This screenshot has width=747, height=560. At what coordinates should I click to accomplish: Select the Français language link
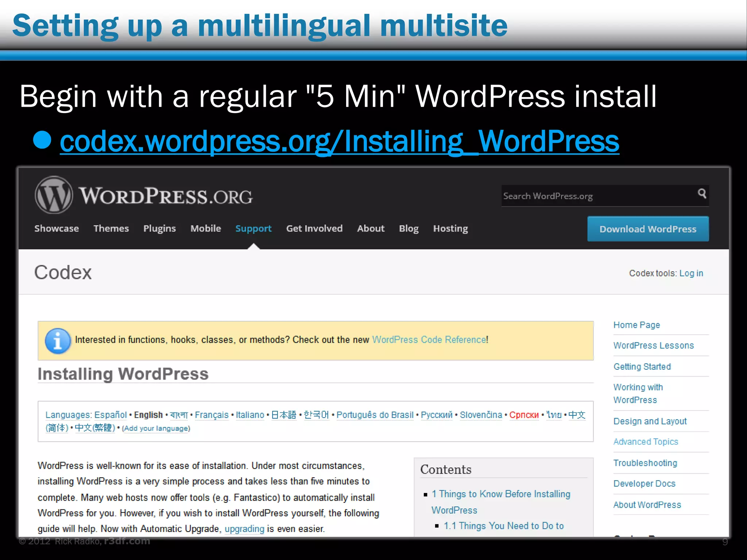[x=212, y=415]
